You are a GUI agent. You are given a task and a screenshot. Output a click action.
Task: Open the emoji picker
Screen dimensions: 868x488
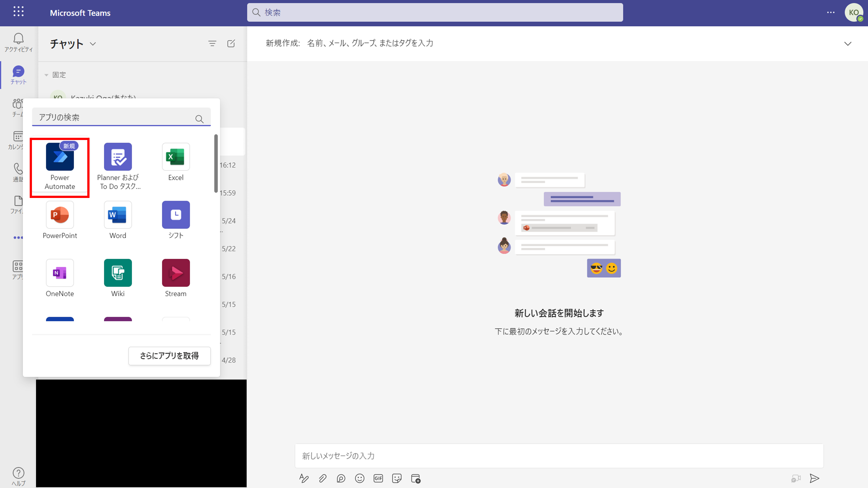(360, 478)
